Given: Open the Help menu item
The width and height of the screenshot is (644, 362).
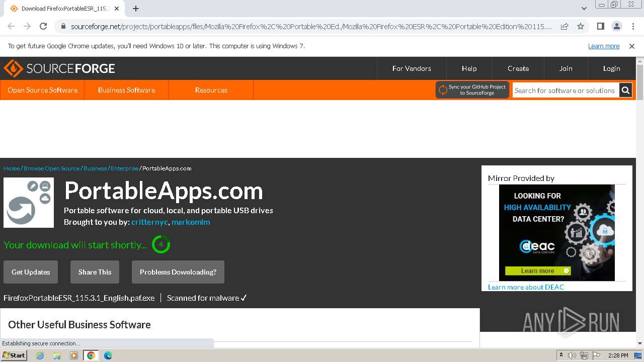Looking at the screenshot, I should pyautogui.click(x=469, y=68).
